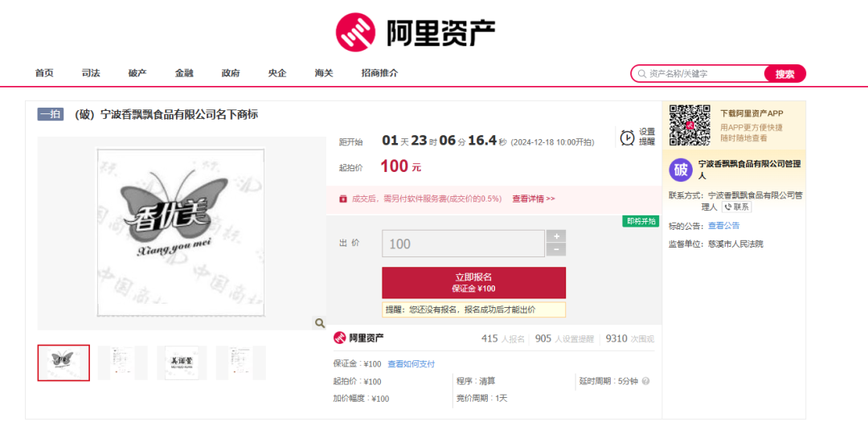Click the main 香优美 butterfly trademark image

point(181,232)
